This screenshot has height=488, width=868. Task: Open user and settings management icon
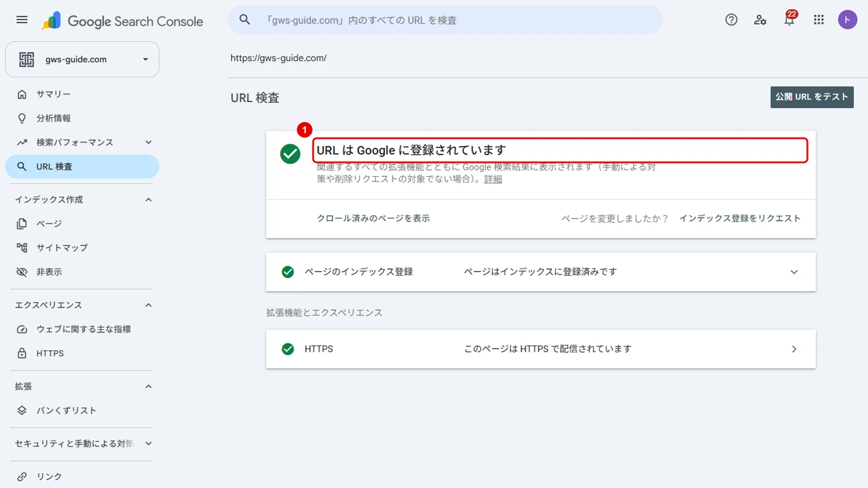click(x=760, y=20)
